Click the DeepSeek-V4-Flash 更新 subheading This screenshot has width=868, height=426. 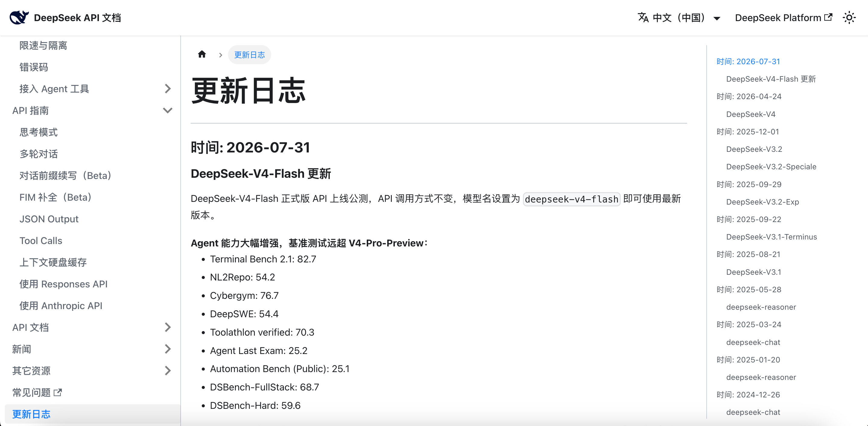pyautogui.click(x=261, y=174)
